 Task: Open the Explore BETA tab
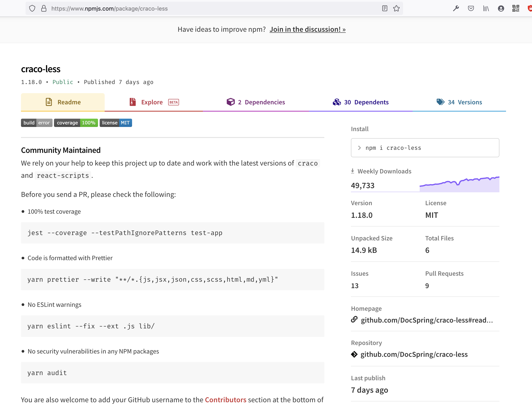[x=154, y=102]
